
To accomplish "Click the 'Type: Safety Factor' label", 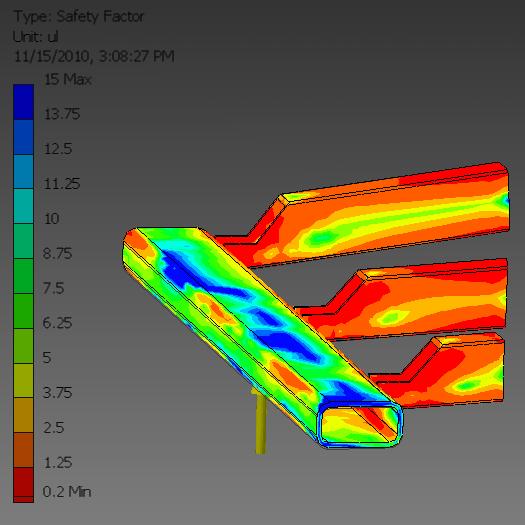I will point(79,17).
